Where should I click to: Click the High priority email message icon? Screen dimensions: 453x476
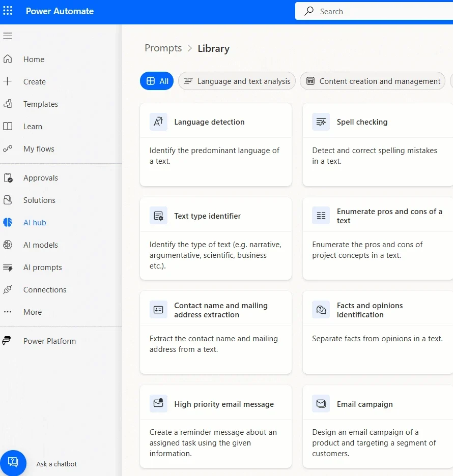(158, 404)
